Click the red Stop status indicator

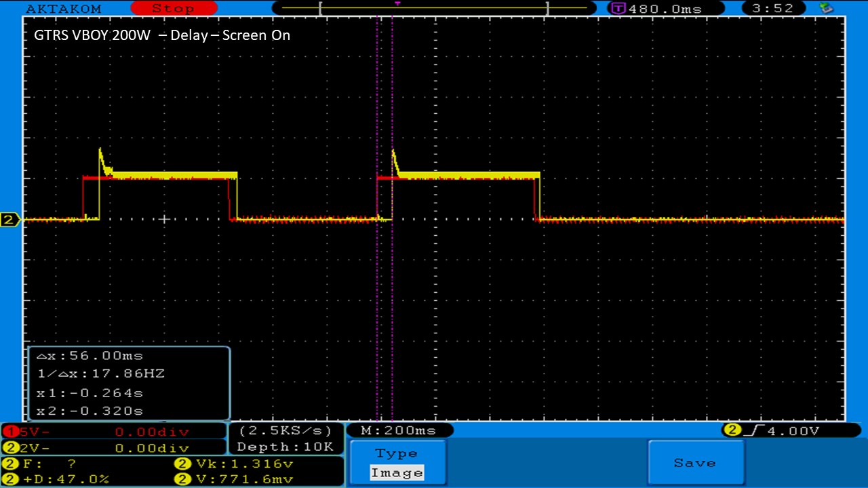(x=174, y=9)
